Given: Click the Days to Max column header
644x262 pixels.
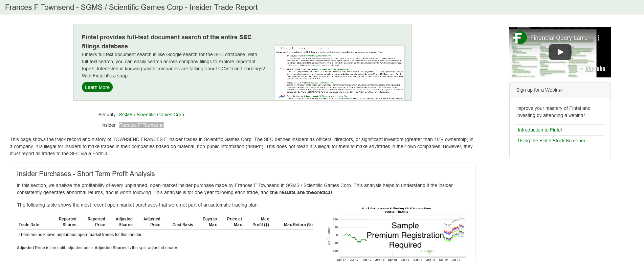Looking at the screenshot, I should 210,222.
